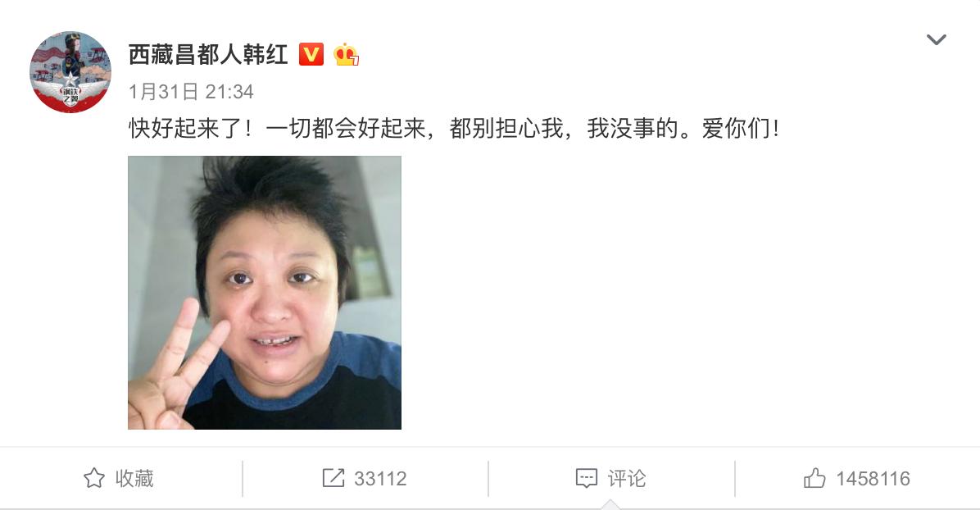
Task: Click the star icon for 收藏
Action: pyautogui.click(x=94, y=478)
